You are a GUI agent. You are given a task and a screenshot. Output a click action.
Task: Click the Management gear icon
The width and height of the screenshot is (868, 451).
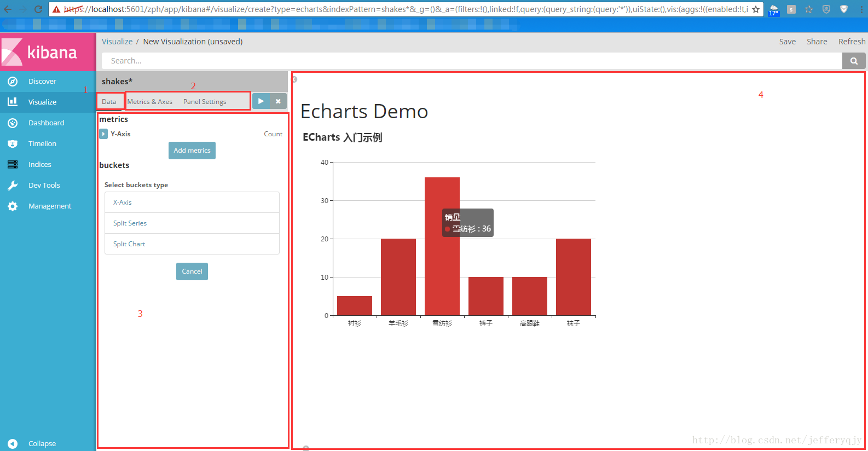tap(13, 206)
